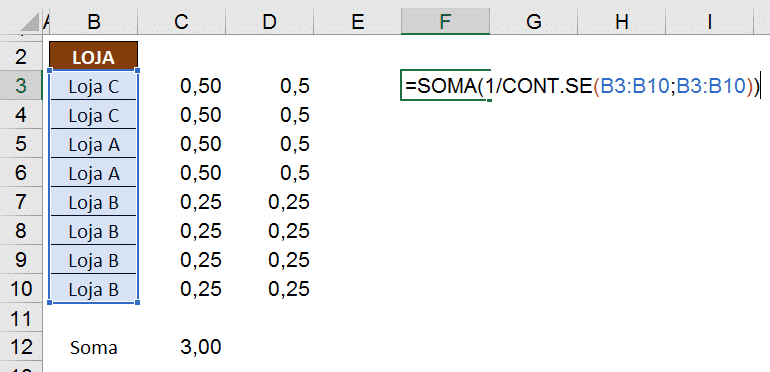770x372 pixels.
Task: Click cell C3 with value 0,50
Action: 182,86
